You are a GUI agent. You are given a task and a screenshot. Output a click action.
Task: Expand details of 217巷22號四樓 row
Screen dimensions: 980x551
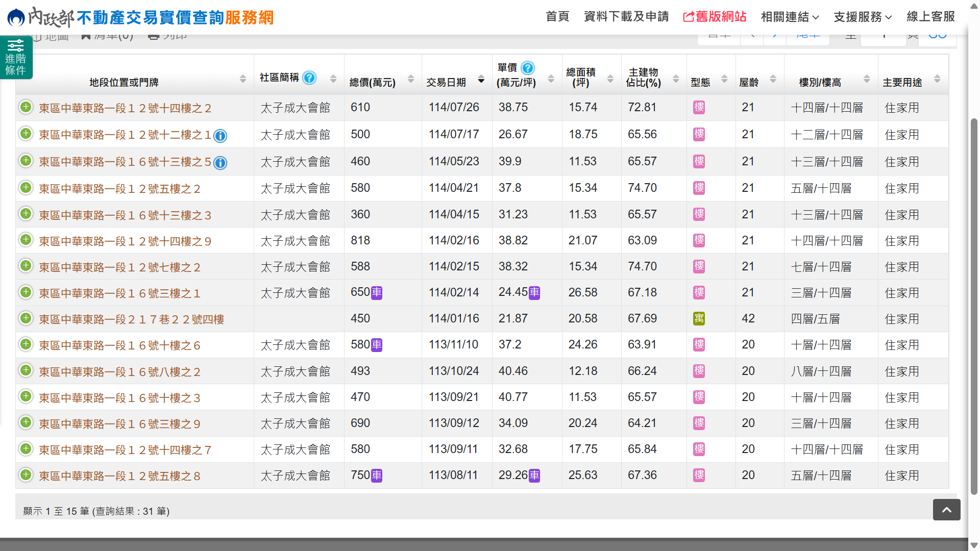[x=26, y=318]
